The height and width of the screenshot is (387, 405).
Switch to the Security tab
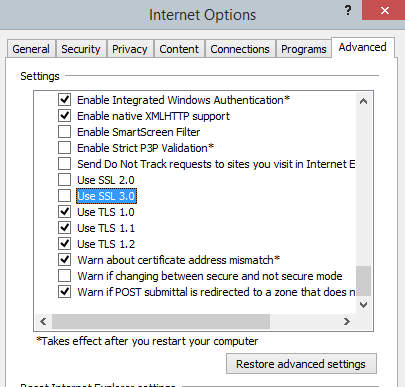pyautogui.click(x=81, y=49)
